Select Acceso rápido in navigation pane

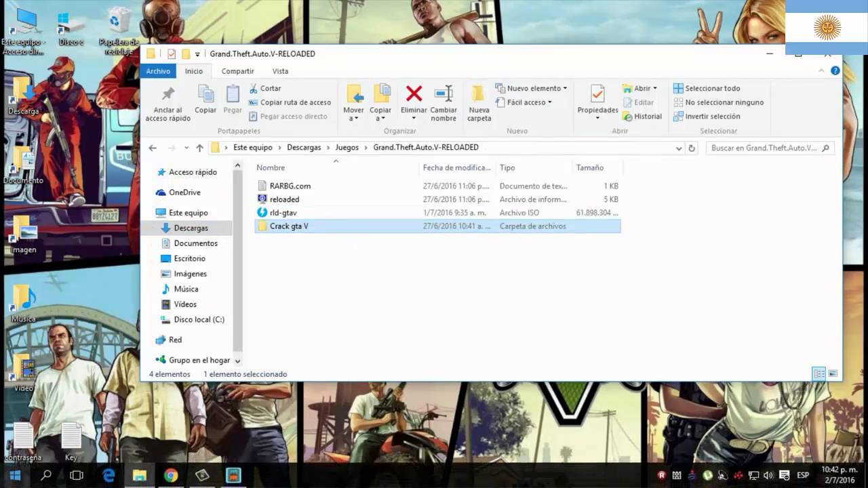186,172
